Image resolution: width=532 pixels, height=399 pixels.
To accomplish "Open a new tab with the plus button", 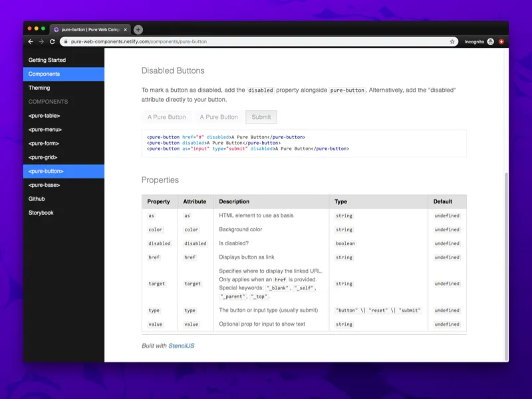I will tap(138, 29).
